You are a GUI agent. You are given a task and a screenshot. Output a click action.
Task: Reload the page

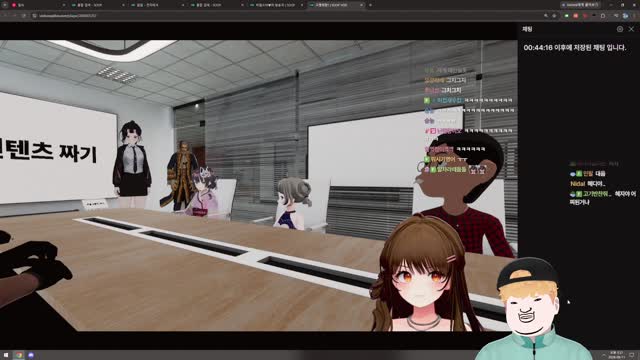point(24,16)
